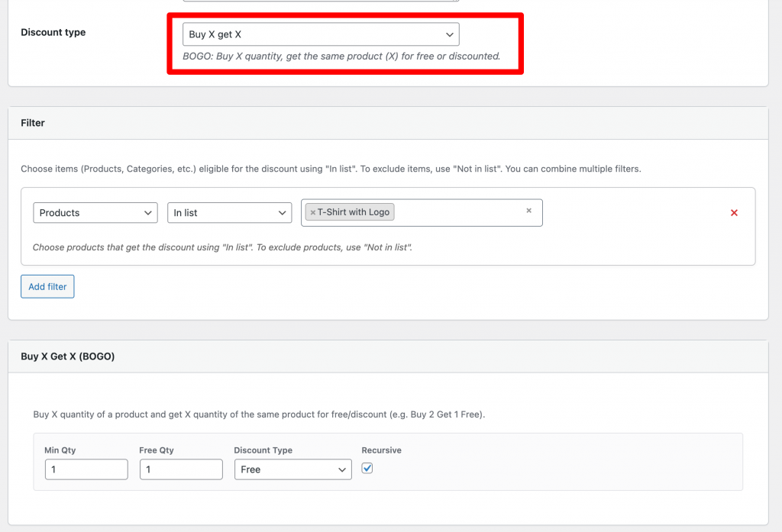Click the "Discount type" field label at top
This screenshot has width=782, height=532.
[53, 33]
